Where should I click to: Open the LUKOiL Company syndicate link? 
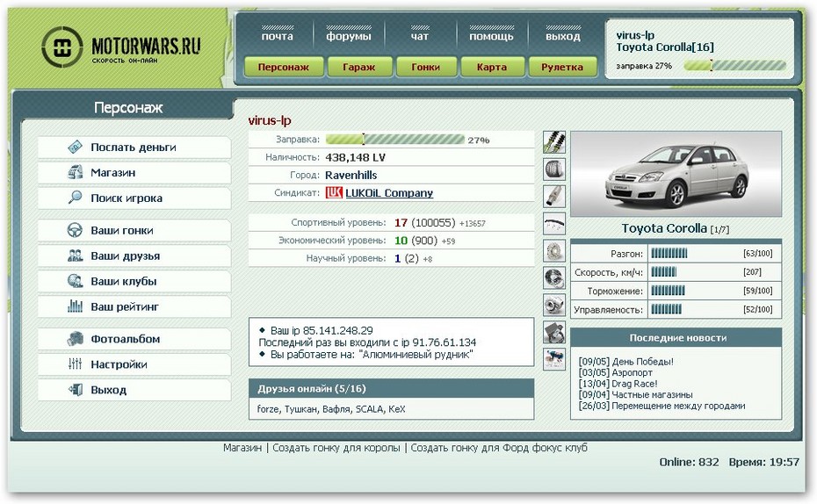pos(389,192)
